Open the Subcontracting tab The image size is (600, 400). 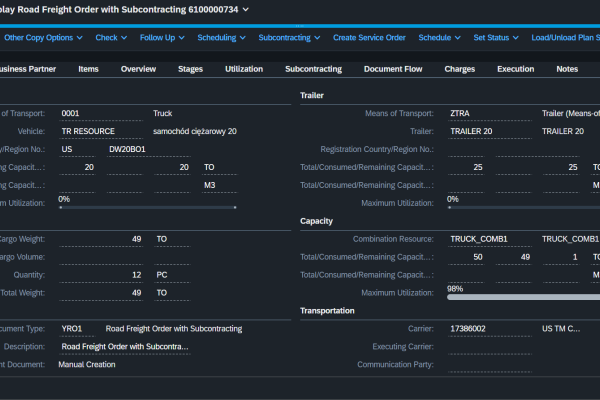[x=313, y=69]
